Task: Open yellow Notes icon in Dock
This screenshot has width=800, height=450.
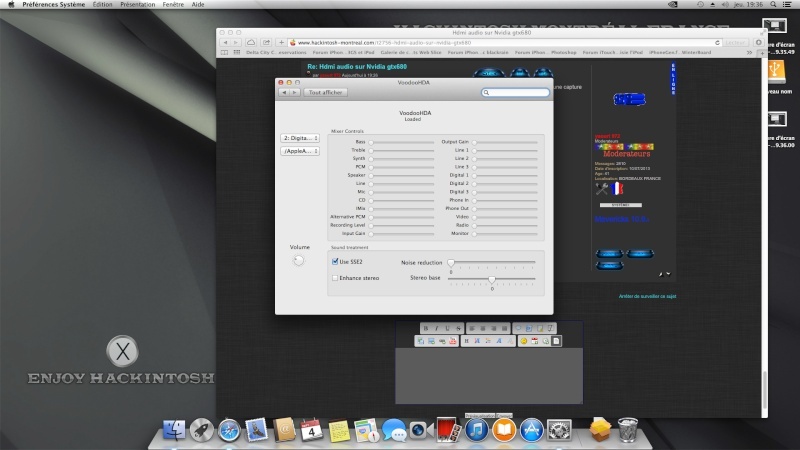Action: pyautogui.click(x=339, y=430)
